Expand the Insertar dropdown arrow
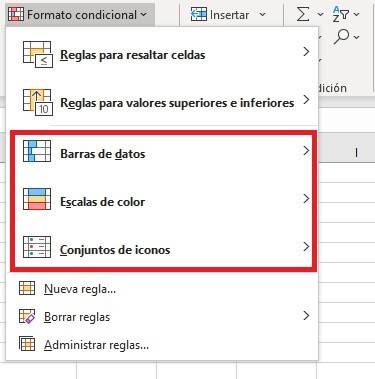375x379 pixels. coord(262,15)
